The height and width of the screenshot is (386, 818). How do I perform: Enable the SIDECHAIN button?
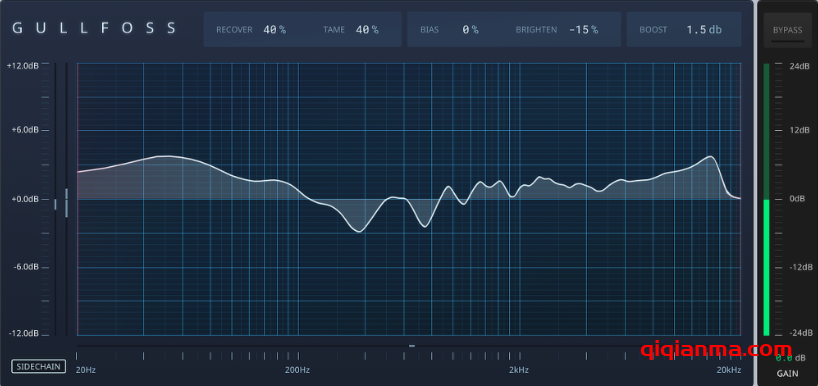pyautogui.click(x=39, y=366)
